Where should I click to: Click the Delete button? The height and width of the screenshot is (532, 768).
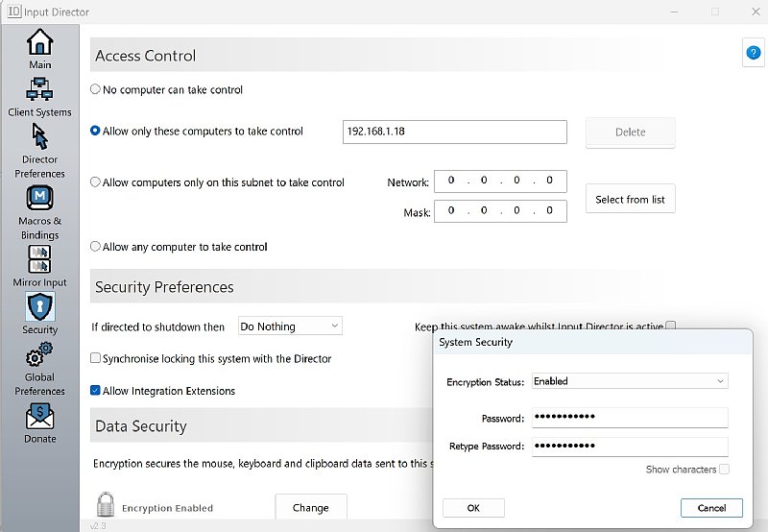[x=631, y=133]
